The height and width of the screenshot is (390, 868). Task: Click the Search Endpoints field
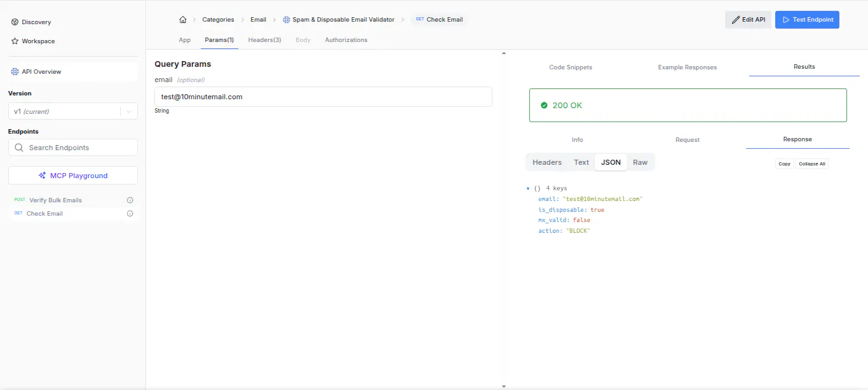click(73, 148)
